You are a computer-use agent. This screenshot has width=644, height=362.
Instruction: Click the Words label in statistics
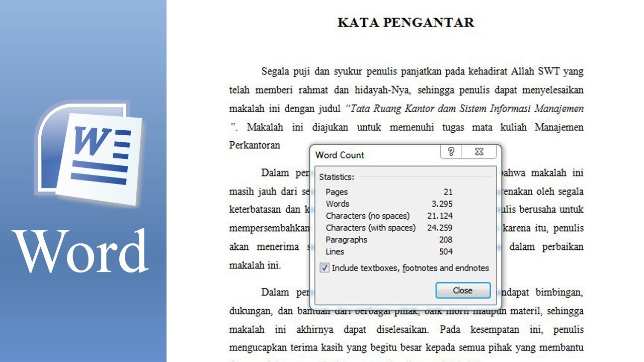click(338, 204)
